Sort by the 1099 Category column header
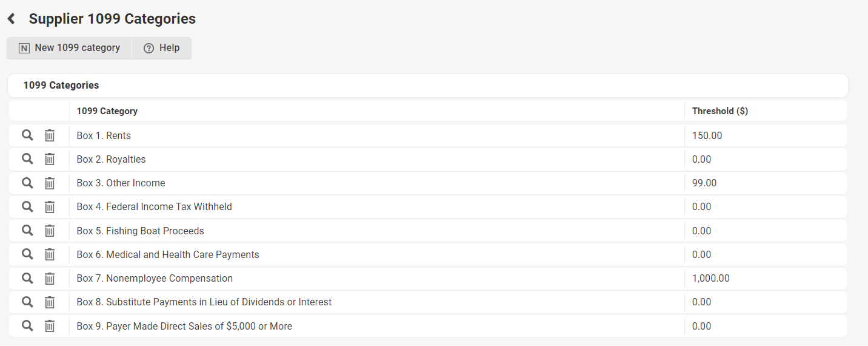Screen dimensions: 868x346 (107, 111)
